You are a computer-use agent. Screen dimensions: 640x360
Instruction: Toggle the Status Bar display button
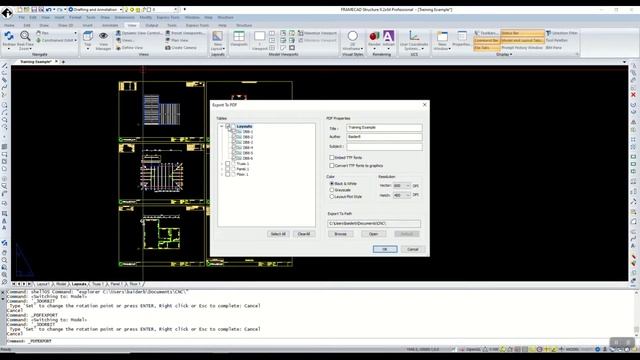pyautogui.click(x=522, y=33)
